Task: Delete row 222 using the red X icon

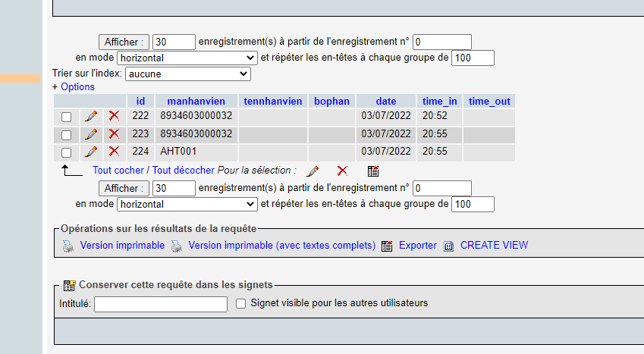Action: [x=114, y=116]
